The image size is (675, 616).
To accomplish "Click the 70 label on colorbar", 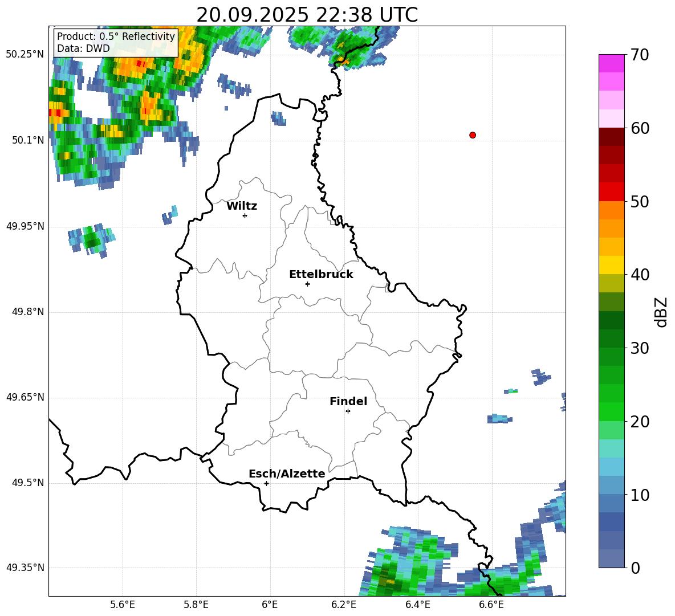I will tap(639, 55).
